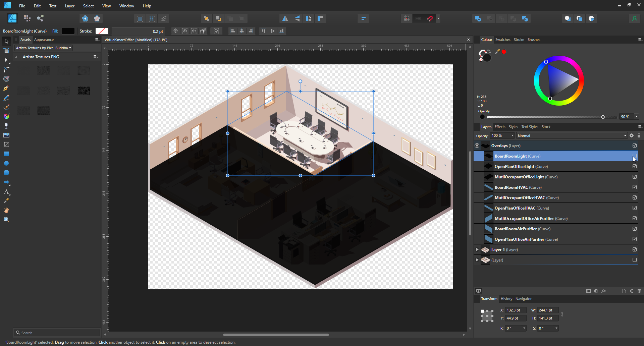The image size is (644, 346).
Task: Select the Transparency tool
Action: point(6,126)
